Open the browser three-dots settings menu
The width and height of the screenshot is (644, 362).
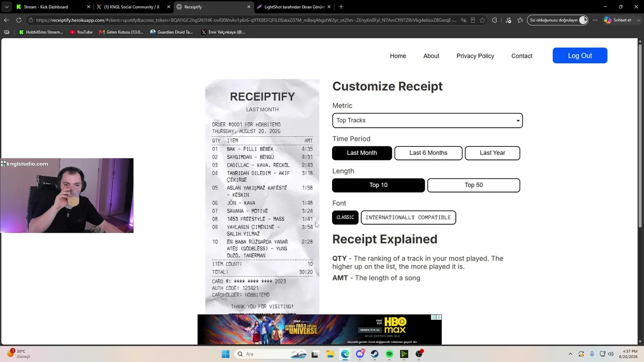[x=595, y=20]
